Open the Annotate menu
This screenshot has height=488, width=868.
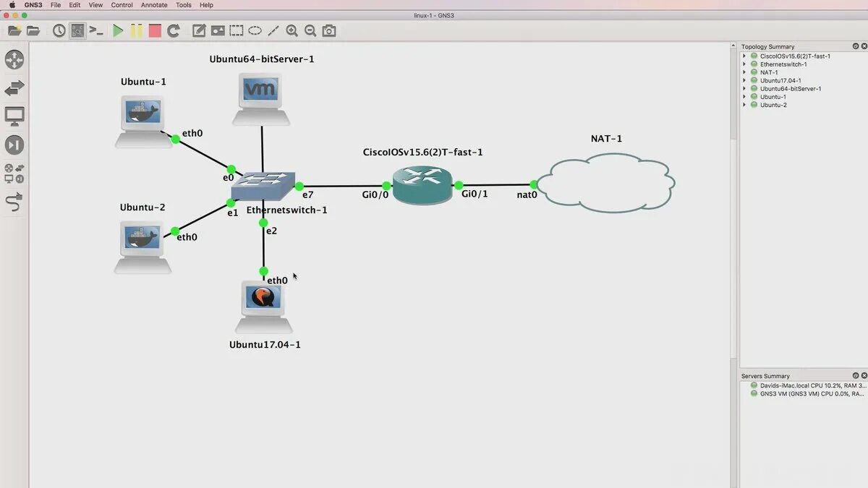point(154,5)
